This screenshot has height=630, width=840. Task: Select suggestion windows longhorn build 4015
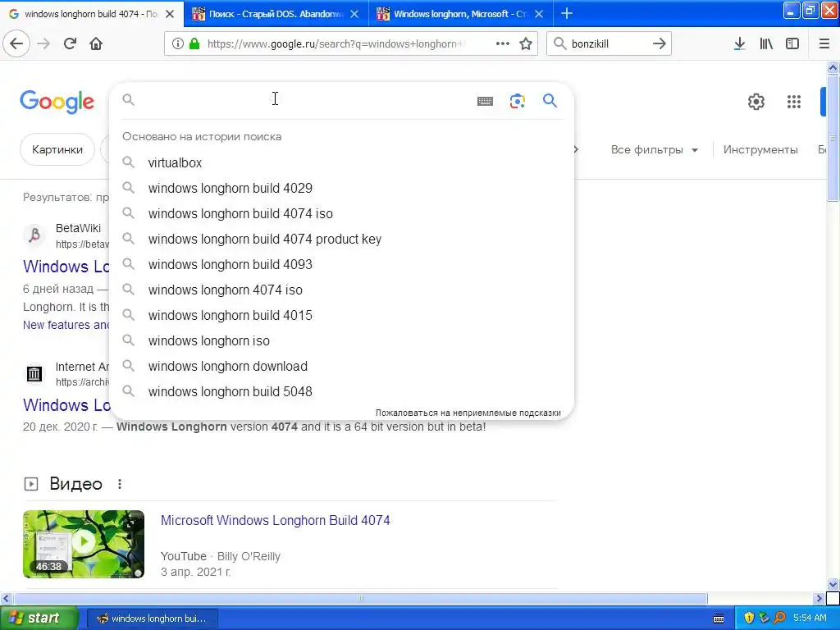click(341, 315)
